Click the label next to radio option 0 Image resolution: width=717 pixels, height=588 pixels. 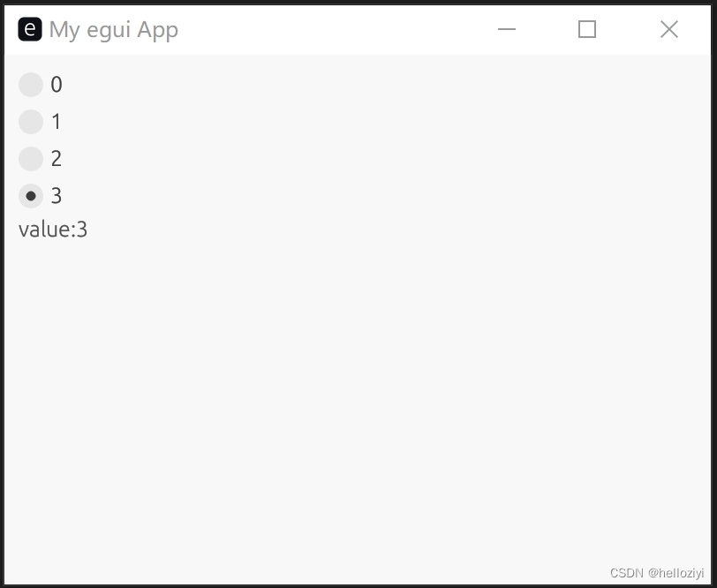pos(56,84)
